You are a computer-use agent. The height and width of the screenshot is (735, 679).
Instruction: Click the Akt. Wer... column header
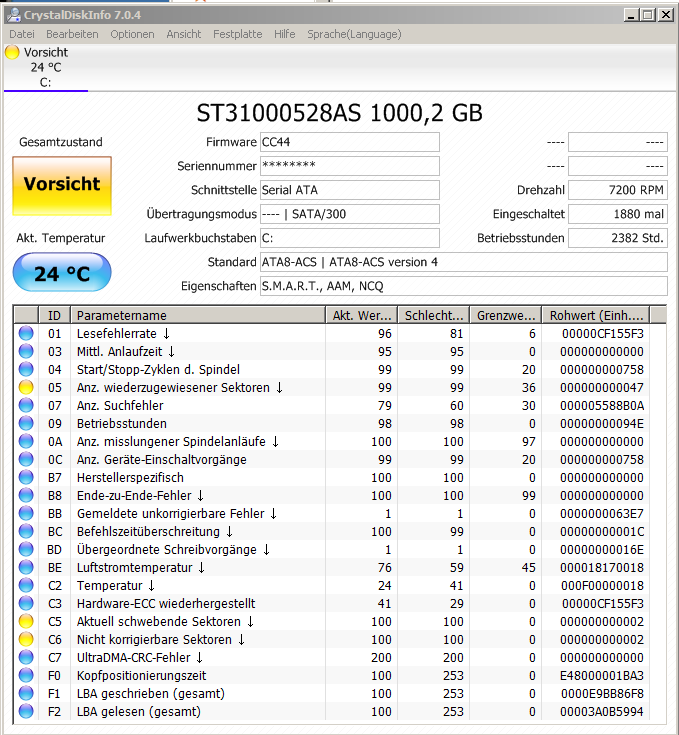click(361, 315)
